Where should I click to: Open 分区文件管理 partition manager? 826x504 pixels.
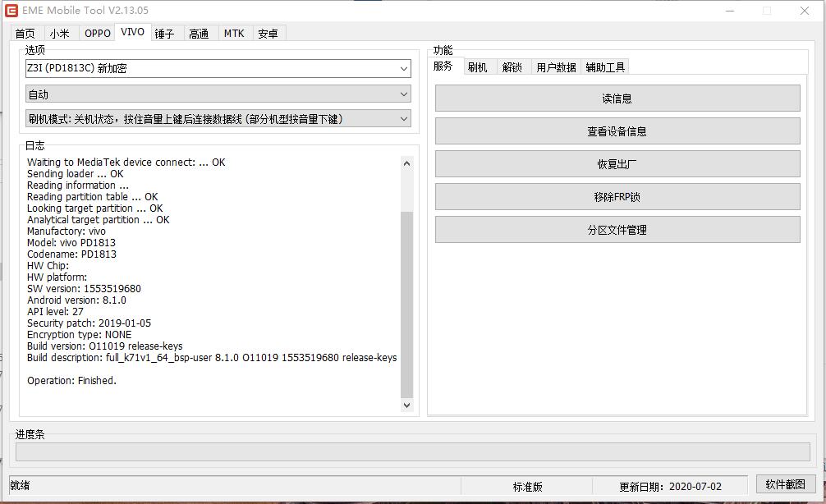tap(617, 230)
